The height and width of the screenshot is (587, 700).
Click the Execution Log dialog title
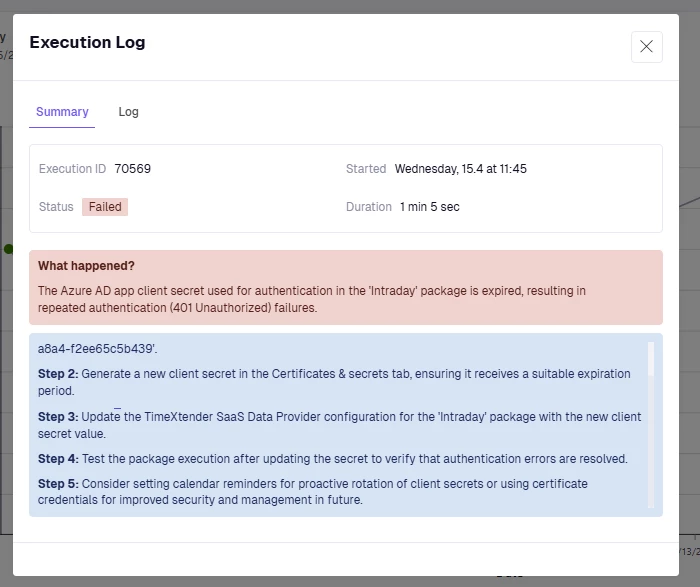click(87, 42)
